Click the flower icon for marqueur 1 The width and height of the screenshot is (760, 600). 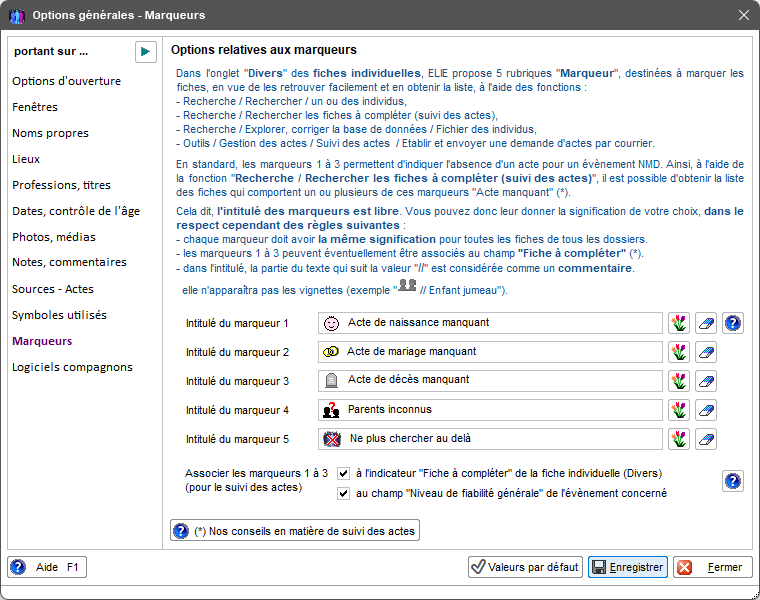point(680,323)
